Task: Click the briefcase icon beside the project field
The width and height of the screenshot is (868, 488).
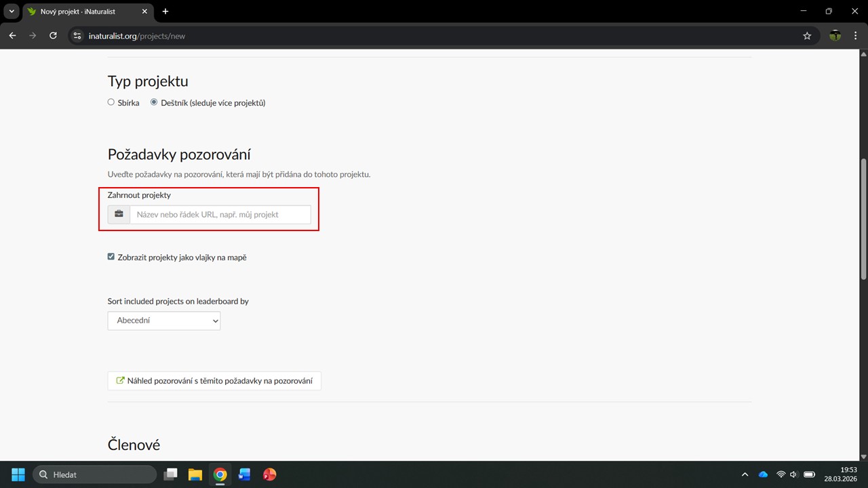Action: pyautogui.click(x=119, y=215)
